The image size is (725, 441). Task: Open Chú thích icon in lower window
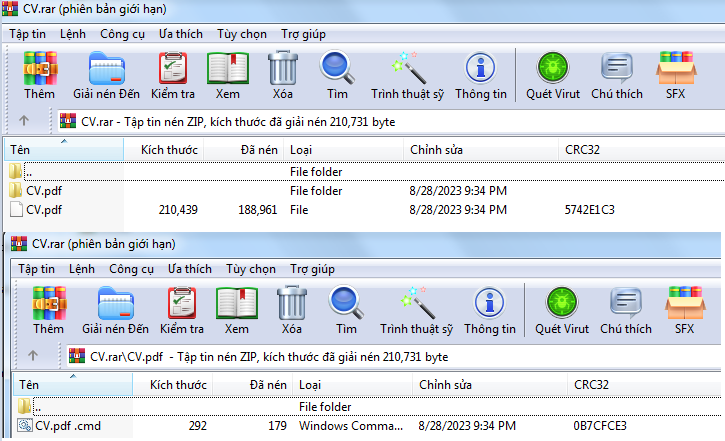tap(626, 302)
